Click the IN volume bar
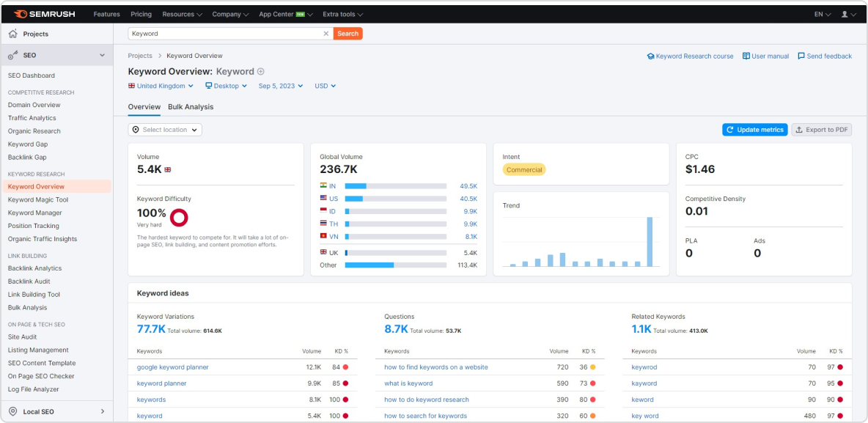868x423 pixels. pyautogui.click(x=395, y=186)
